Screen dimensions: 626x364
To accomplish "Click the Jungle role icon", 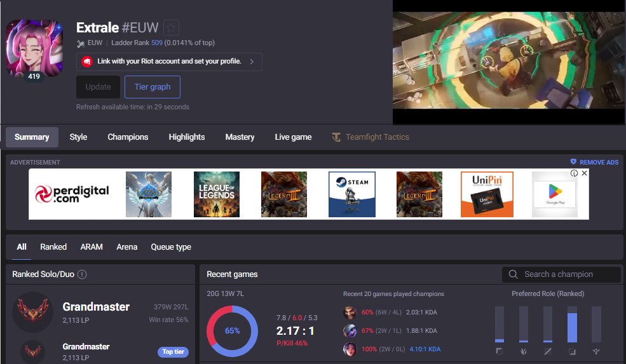I will tap(524, 351).
